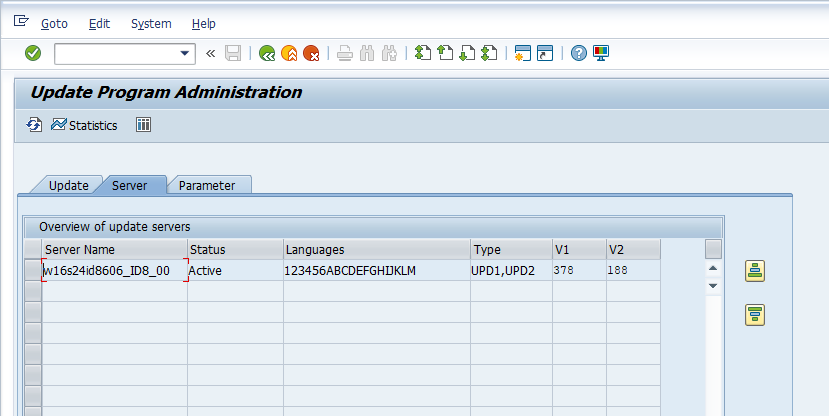This screenshot has height=416, width=829.
Task: Click the sort ascending icon beside table
Action: (x=755, y=270)
